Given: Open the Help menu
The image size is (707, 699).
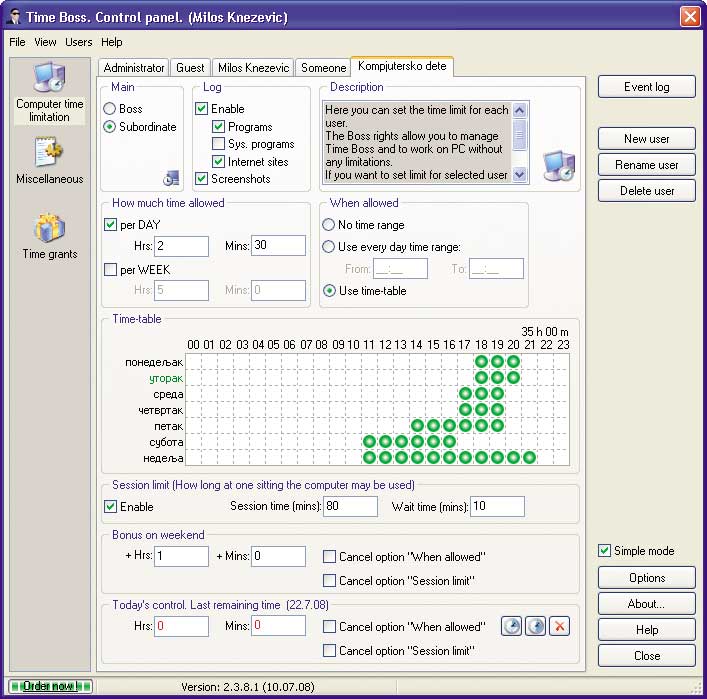Looking at the screenshot, I should click(x=111, y=42).
